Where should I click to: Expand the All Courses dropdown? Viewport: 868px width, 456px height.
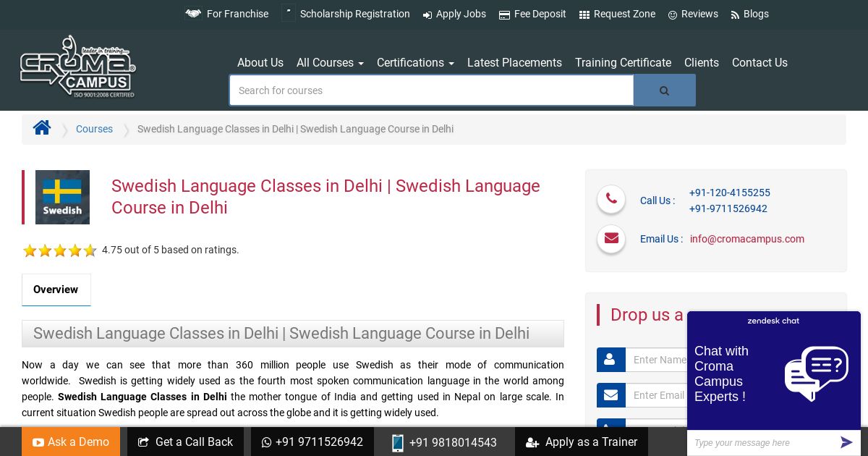coord(330,62)
